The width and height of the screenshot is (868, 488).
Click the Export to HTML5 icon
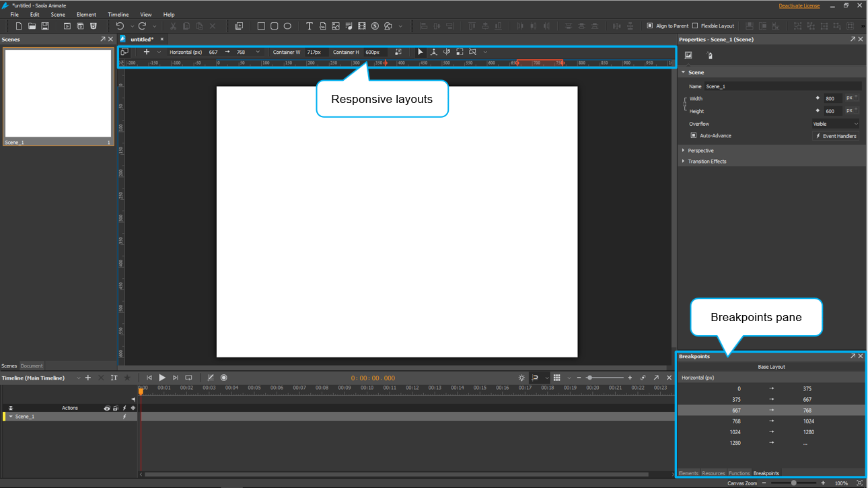(x=94, y=26)
